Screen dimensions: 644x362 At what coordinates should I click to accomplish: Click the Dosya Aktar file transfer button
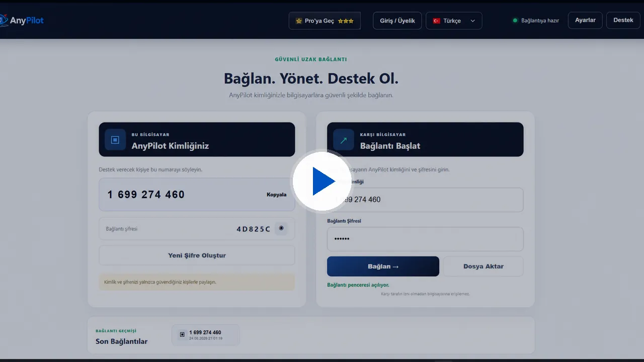coord(483,266)
